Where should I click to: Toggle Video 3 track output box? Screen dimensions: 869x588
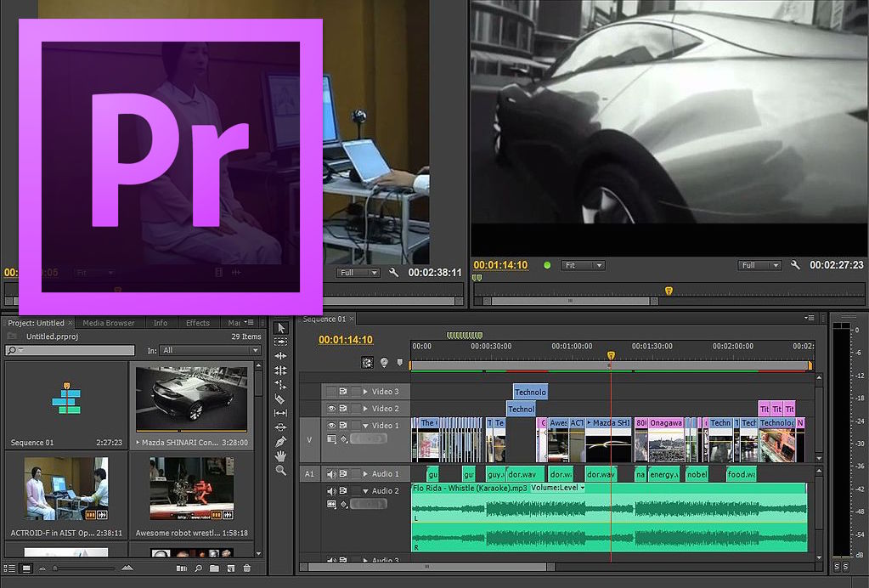click(331, 391)
